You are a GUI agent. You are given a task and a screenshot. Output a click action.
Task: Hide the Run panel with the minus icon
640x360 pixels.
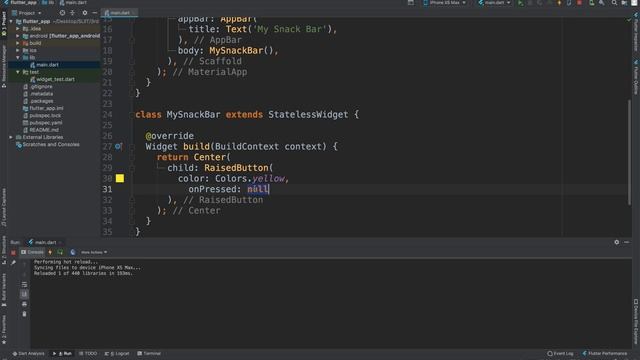coord(627,242)
